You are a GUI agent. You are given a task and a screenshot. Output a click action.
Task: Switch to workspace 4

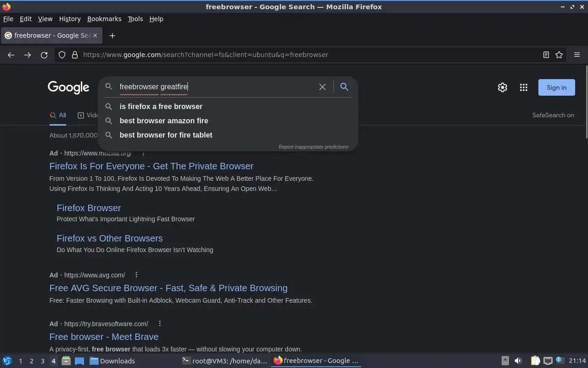point(53,361)
